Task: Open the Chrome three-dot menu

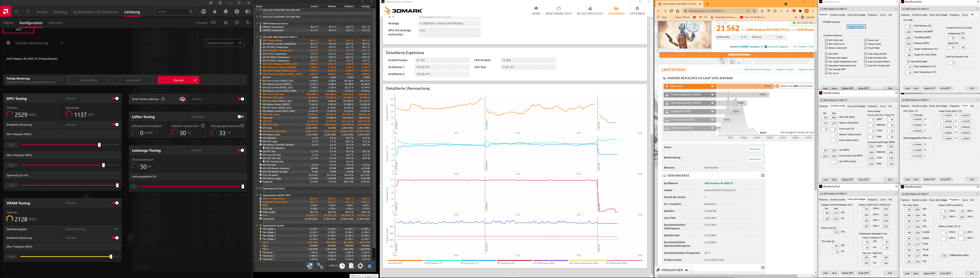Action: (813, 11)
